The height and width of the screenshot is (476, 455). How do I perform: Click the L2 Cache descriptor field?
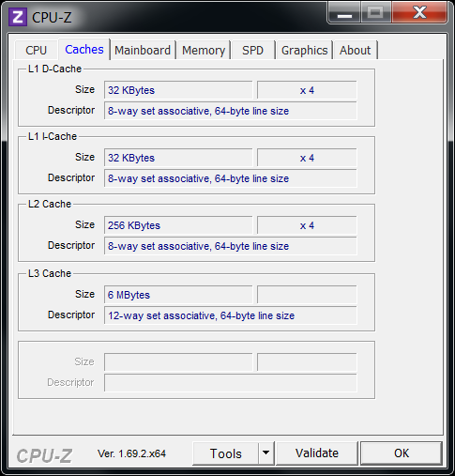[x=231, y=246]
